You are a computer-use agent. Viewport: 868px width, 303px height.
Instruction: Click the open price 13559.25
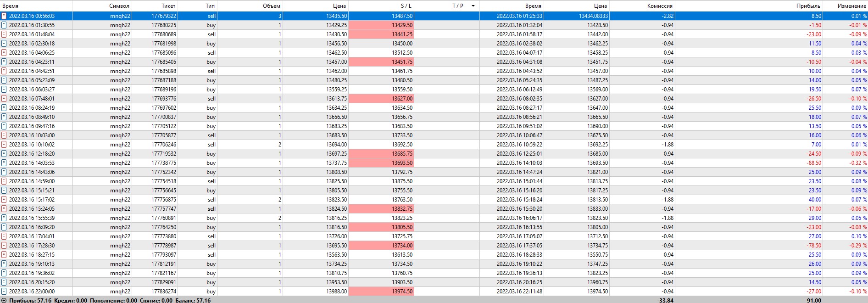(x=336, y=90)
